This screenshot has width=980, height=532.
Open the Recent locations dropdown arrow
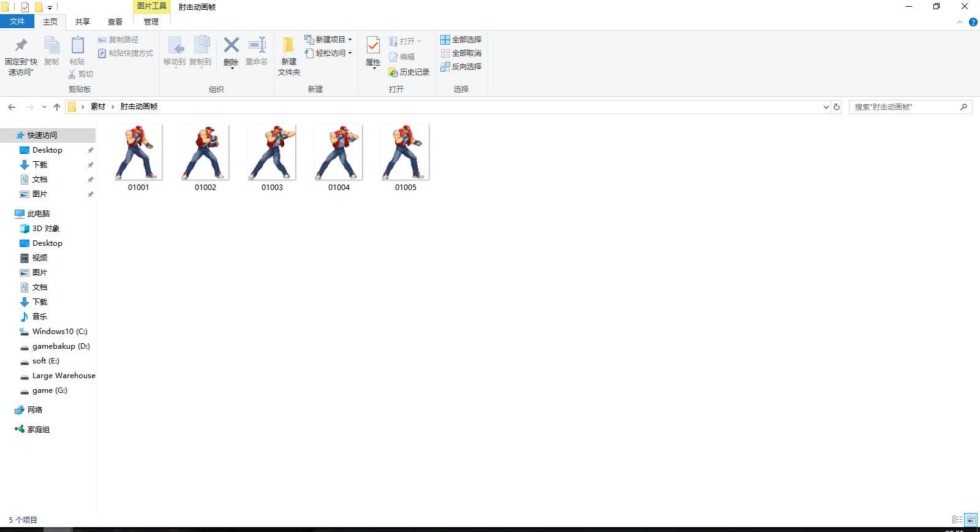(x=44, y=107)
